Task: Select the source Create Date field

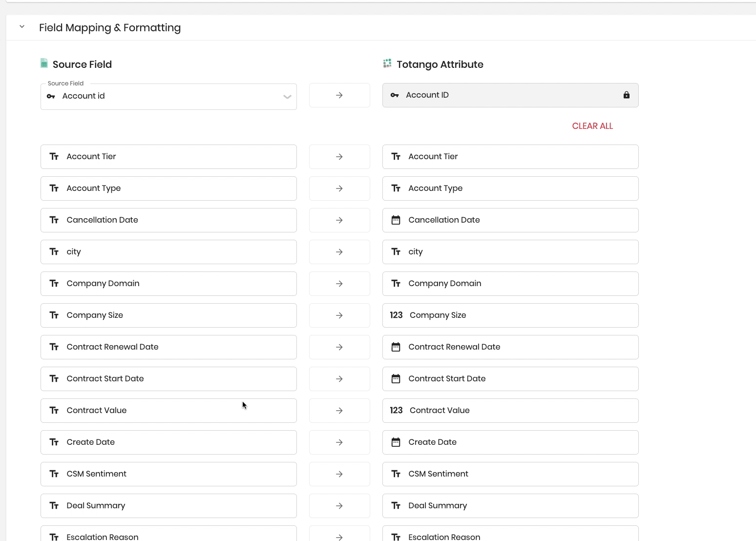Action: click(168, 442)
